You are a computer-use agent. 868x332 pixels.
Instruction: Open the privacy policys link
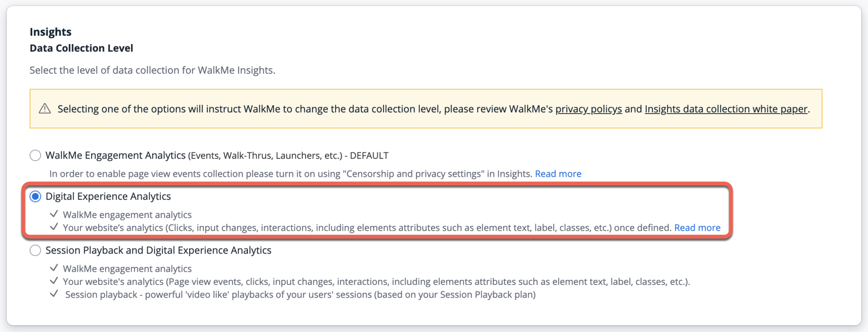(x=588, y=109)
